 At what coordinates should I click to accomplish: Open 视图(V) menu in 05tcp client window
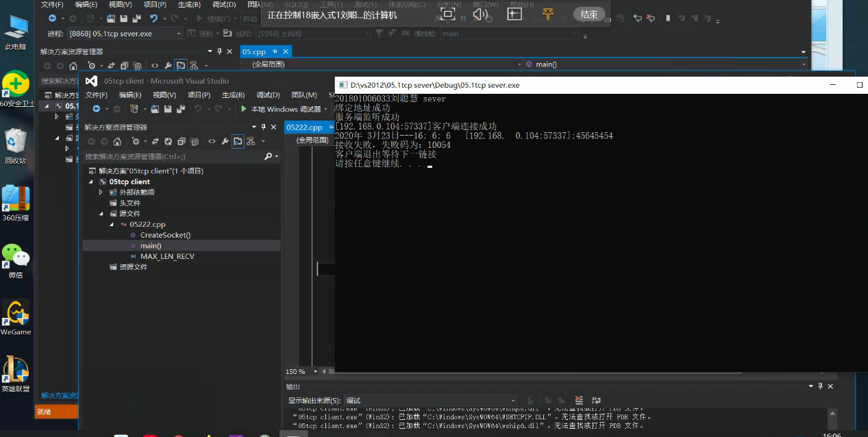click(164, 95)
